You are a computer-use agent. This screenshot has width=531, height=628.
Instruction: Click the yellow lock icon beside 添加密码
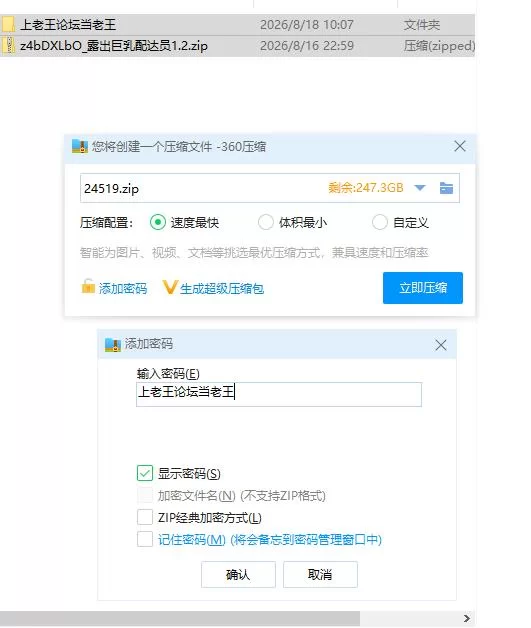[88, 286]
